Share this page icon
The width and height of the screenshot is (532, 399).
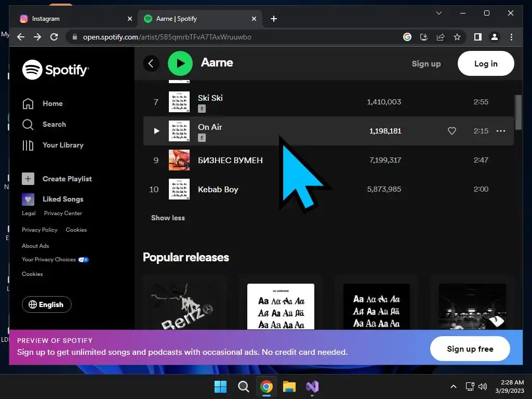441,37
